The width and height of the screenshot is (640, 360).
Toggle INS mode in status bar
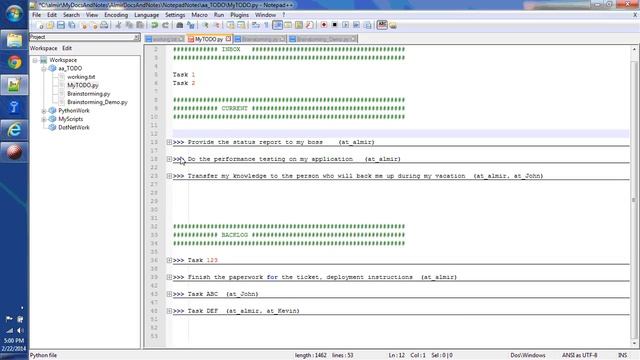(x=622, y=355)
